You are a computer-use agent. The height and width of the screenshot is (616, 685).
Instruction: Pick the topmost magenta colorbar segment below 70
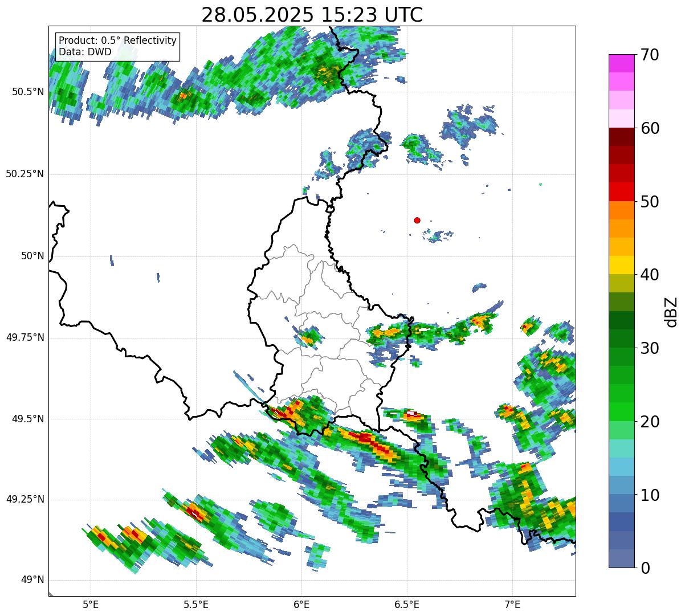point(621,63)
